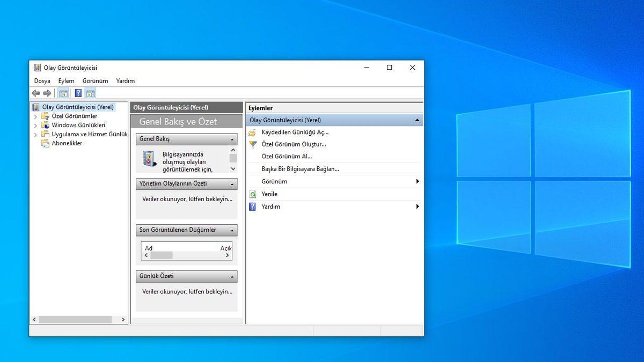The width and height of the screenshot is (644, 362).
Task: Click the Yardım help icon in Eylemler pane
Action: [252, 206]
